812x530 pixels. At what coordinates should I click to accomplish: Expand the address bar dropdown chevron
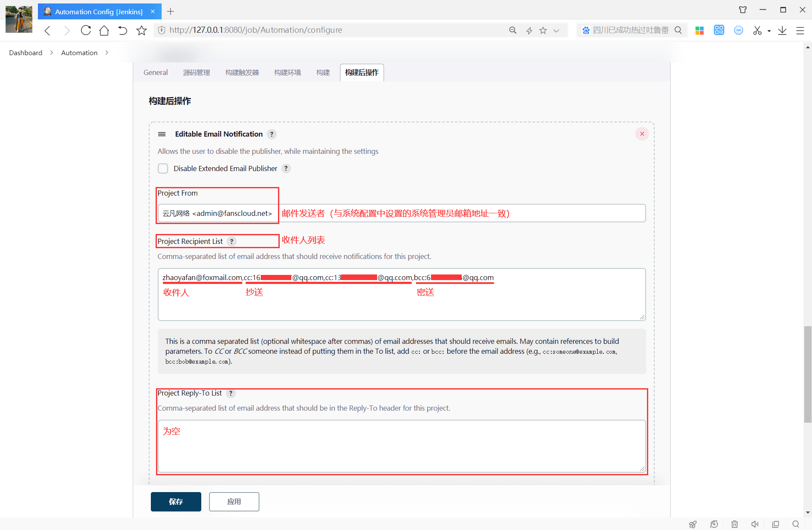(x=556, y=31)
